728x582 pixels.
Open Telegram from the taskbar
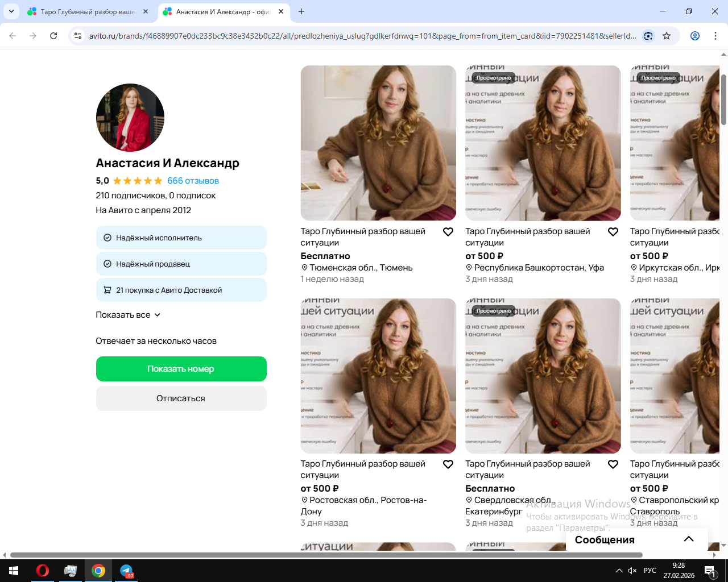click(x=126, y=571)
